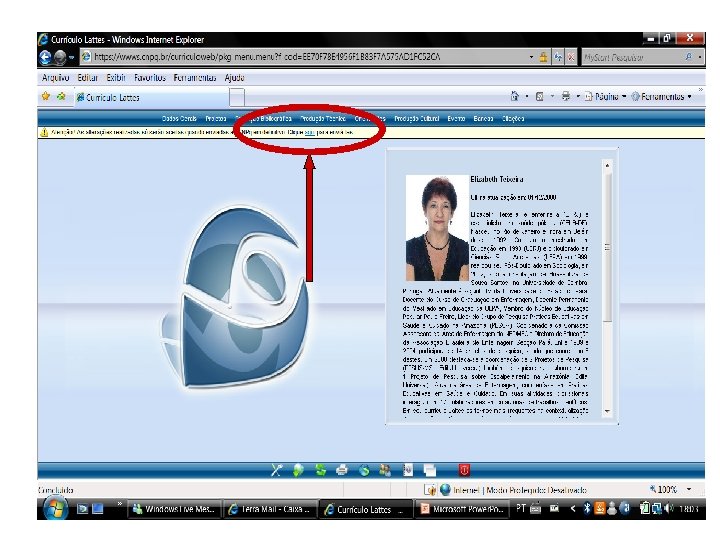Open the Exibir menu
The height and width of the screenshot is (540, 720).
(116, 78)
